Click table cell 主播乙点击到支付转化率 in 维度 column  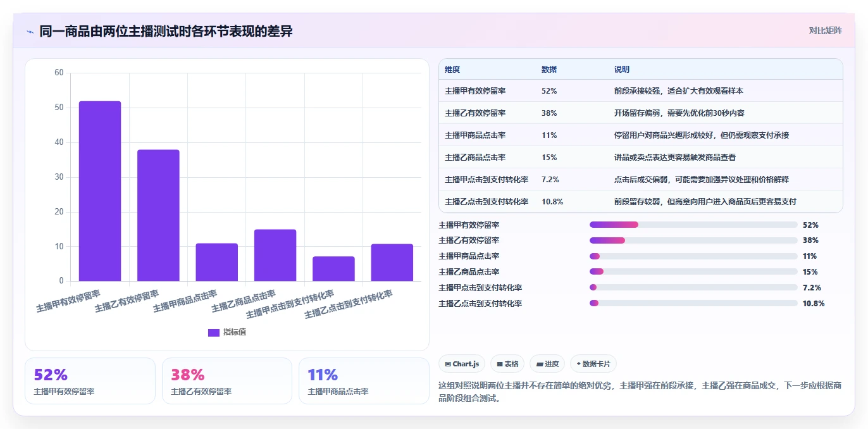coord(487,202)
